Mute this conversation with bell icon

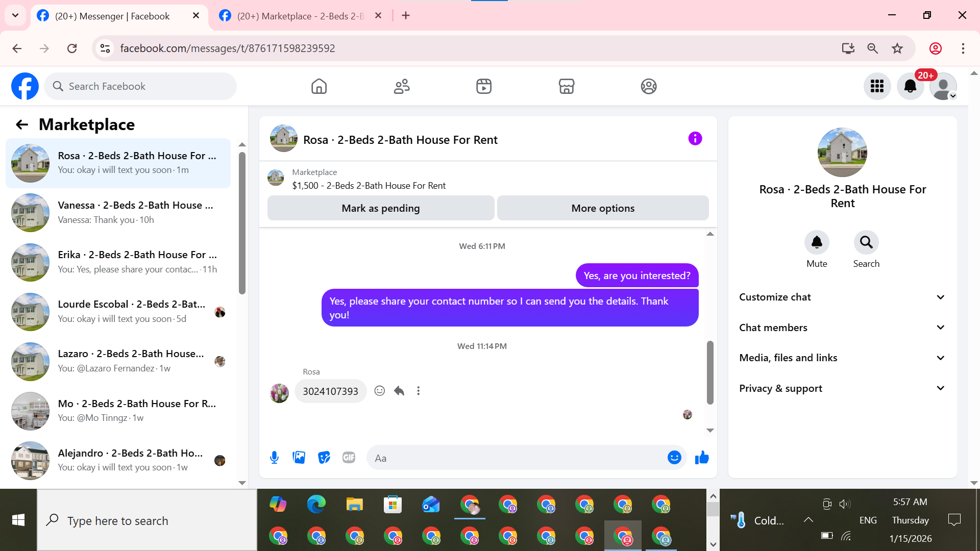tap(817, 242)
